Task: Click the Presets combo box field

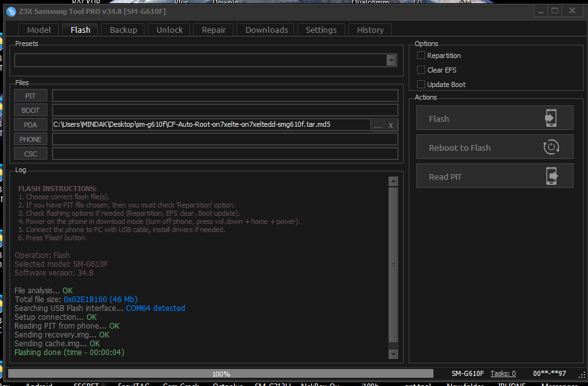Action: tap(205, 61)
